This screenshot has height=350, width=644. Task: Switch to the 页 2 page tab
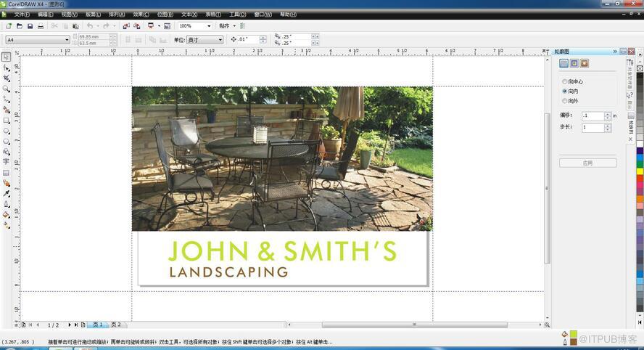point(115,325)
